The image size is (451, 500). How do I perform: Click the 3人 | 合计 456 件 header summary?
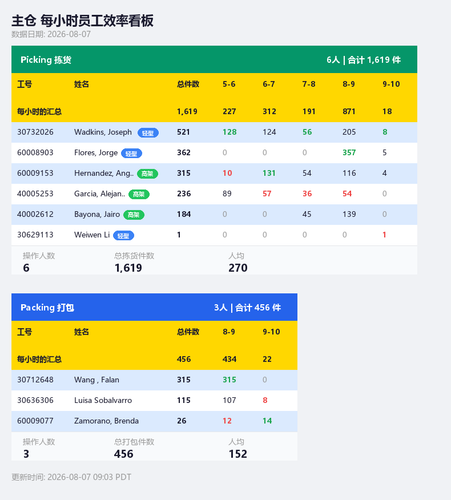(247, 308)
